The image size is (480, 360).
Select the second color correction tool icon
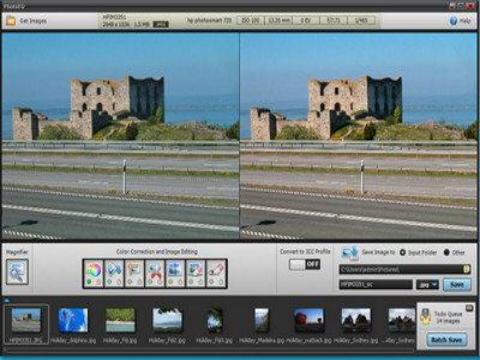[x=114, y=273]
